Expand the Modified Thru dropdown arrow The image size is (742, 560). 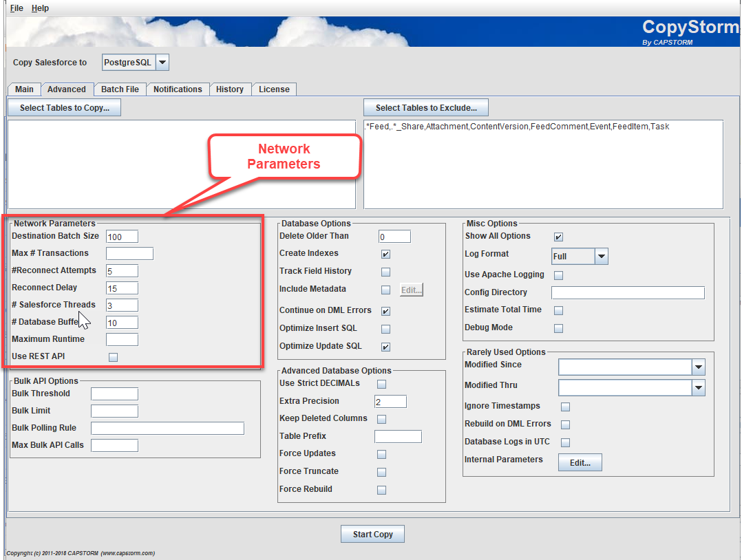click(x=699, y=388)
